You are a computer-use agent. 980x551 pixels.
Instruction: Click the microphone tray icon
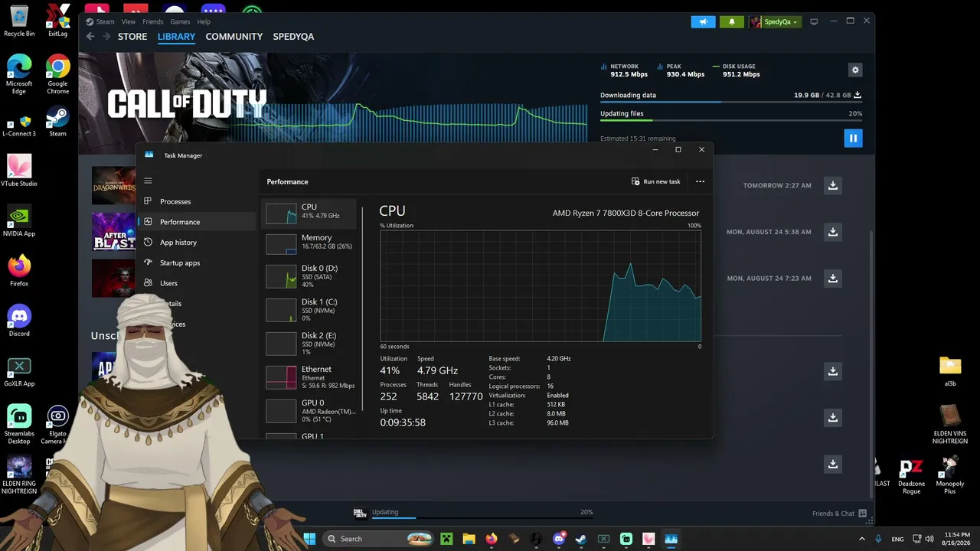click(878, 539)
